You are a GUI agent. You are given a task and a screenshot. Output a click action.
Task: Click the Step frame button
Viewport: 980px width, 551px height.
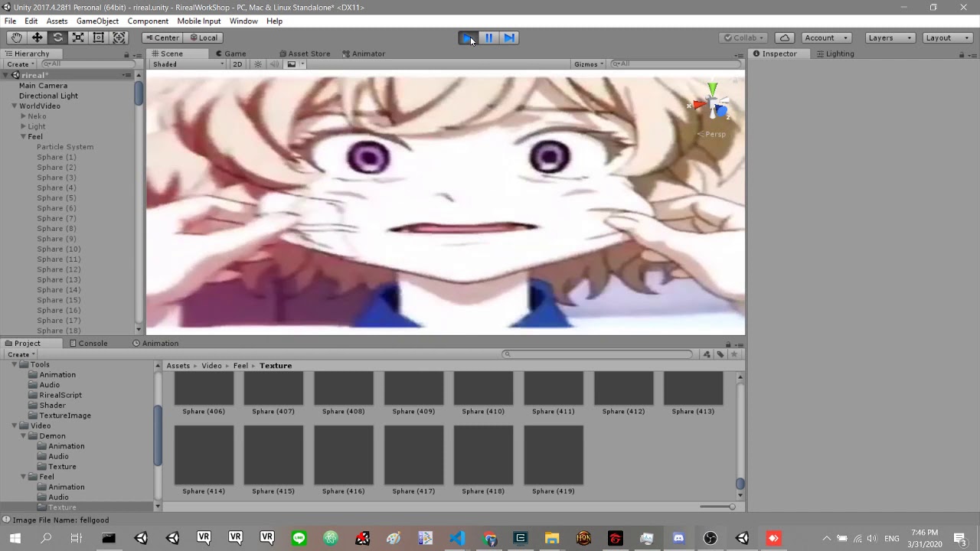(509, 37)
